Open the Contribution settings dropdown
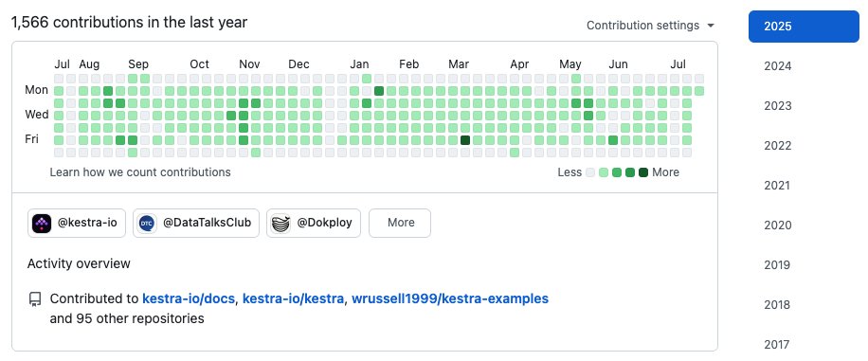Image resolution: width=868 pixels, height=361 pixels. pyautogui.click(x=650, y=26)
